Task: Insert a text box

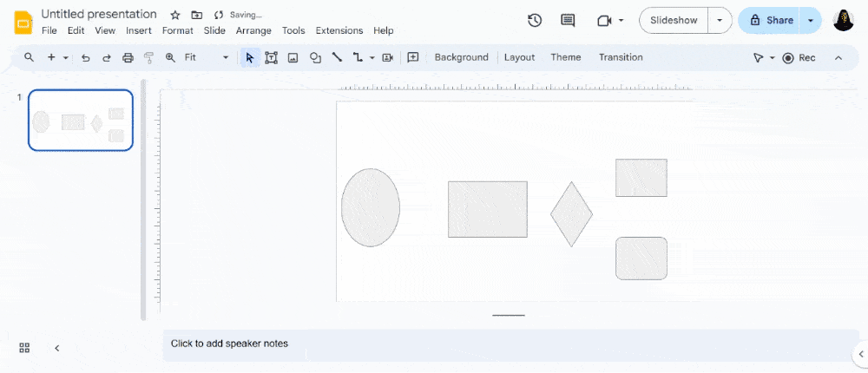Action: tap(271, 57)
